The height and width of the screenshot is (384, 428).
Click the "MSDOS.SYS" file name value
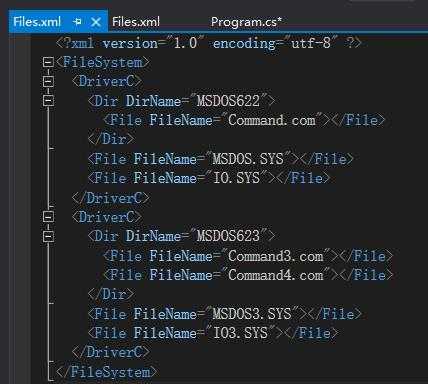pyautogui.click(x=248, y=159)
